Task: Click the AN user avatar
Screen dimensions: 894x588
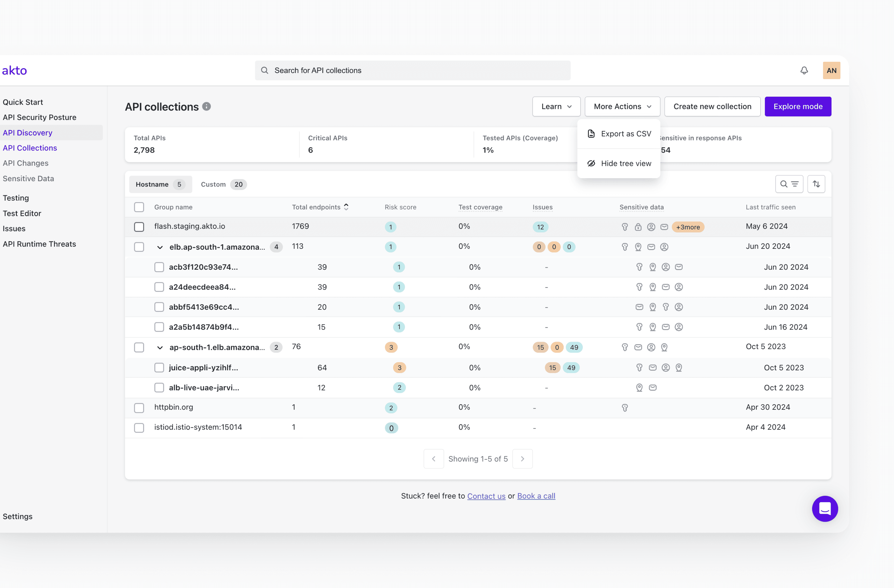Action: click(x=831, y=70)
